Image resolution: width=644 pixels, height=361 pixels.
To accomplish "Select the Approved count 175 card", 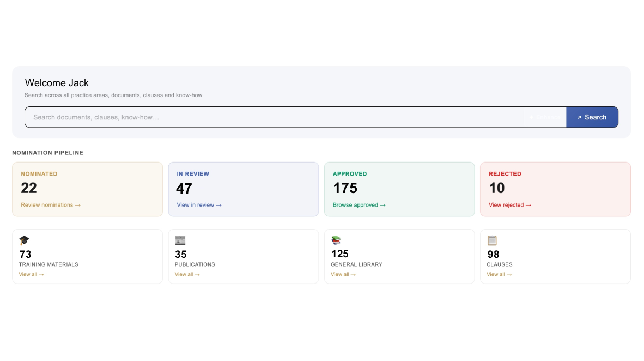I will (399, 189).
